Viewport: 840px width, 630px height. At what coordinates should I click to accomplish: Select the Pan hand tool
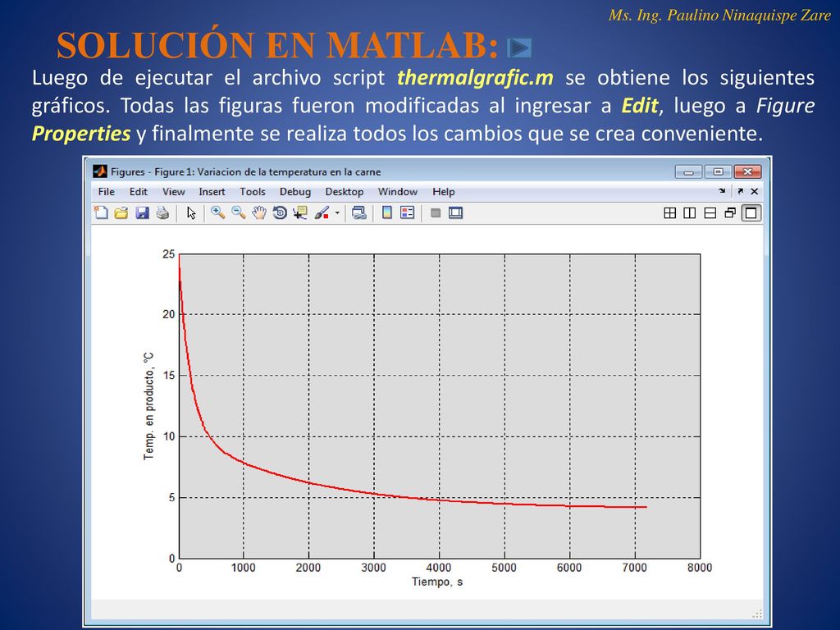[x=259, y=213]
